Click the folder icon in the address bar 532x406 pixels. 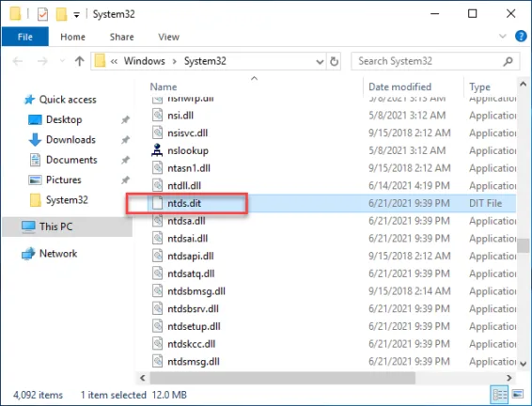pyautogui.click(x=100, y=61)
